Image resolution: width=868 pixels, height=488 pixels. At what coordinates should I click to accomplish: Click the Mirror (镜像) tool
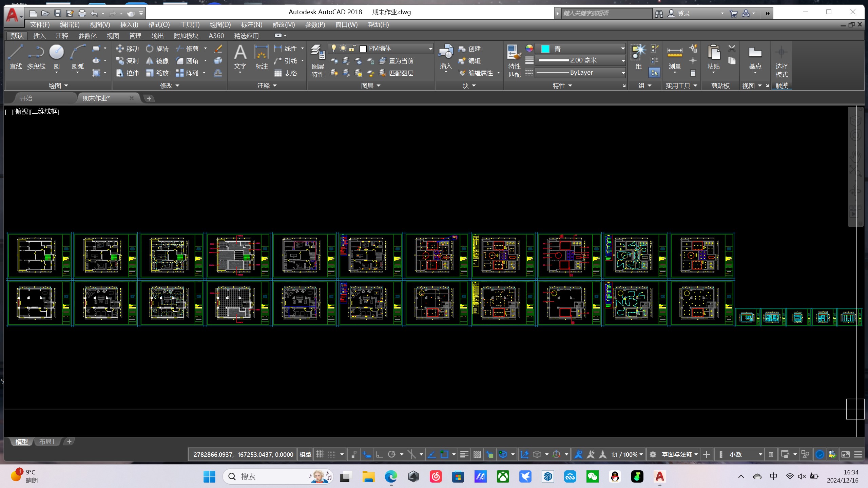[157, 61]
